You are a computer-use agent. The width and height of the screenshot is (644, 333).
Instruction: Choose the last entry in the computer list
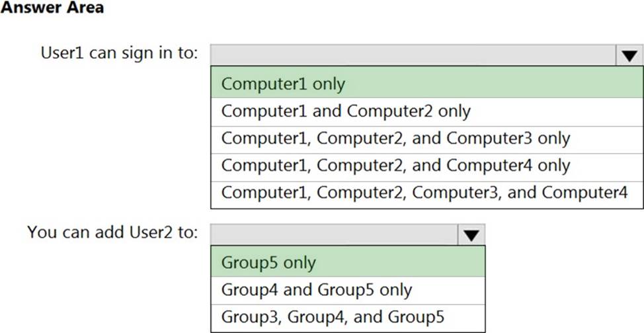(x=426, y=193)
